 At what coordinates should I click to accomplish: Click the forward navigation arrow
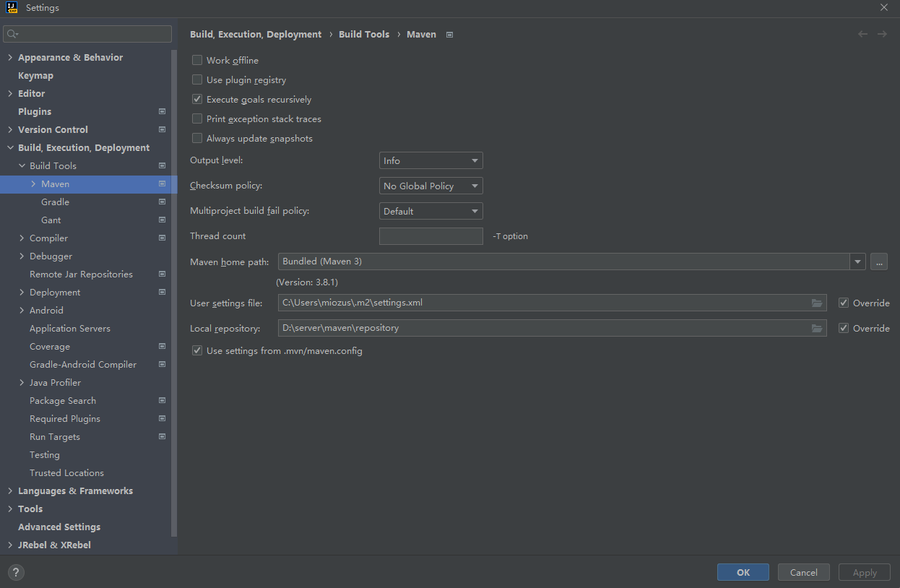point(882,34)
